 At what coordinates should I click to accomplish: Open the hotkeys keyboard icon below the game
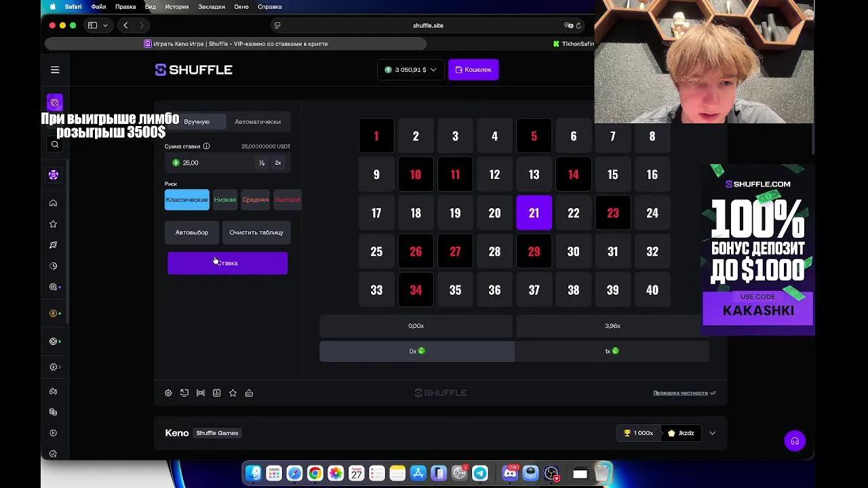click(250, 393)
